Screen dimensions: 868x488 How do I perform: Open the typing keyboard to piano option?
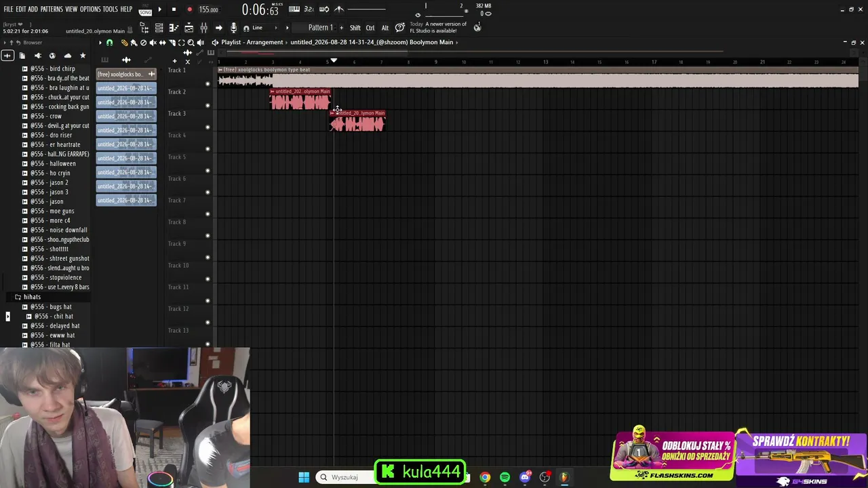[294, 9]
